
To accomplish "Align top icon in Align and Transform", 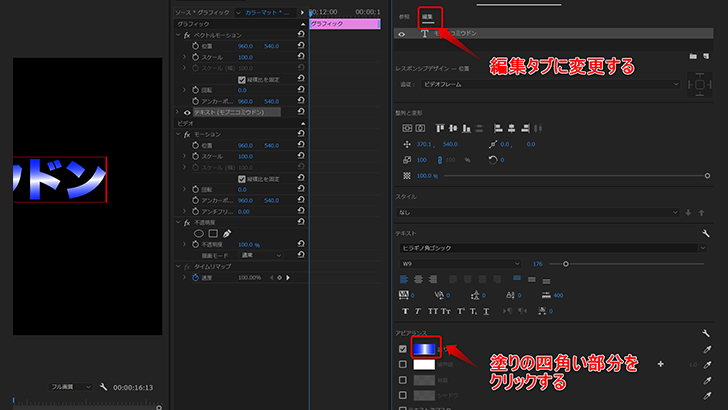I will pyautogui.click(x=440, y=128).
